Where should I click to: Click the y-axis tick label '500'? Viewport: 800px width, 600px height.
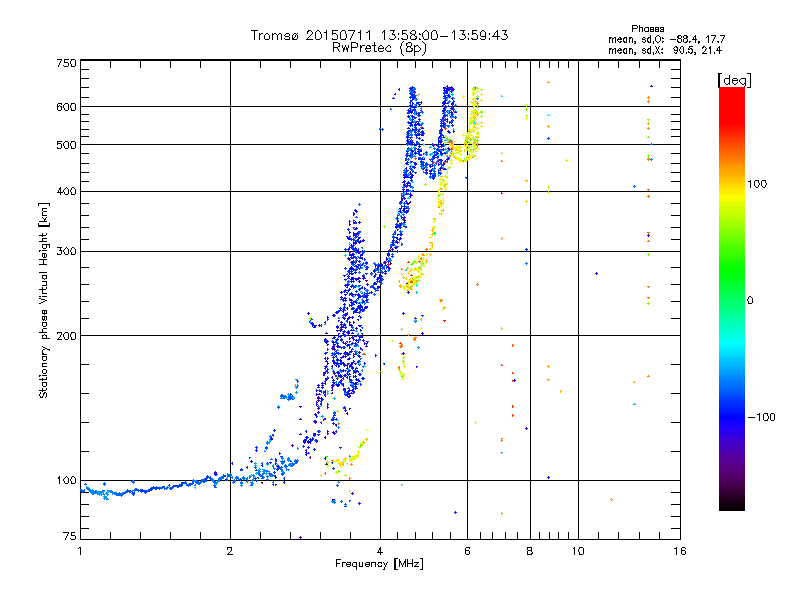coord(66,145)
